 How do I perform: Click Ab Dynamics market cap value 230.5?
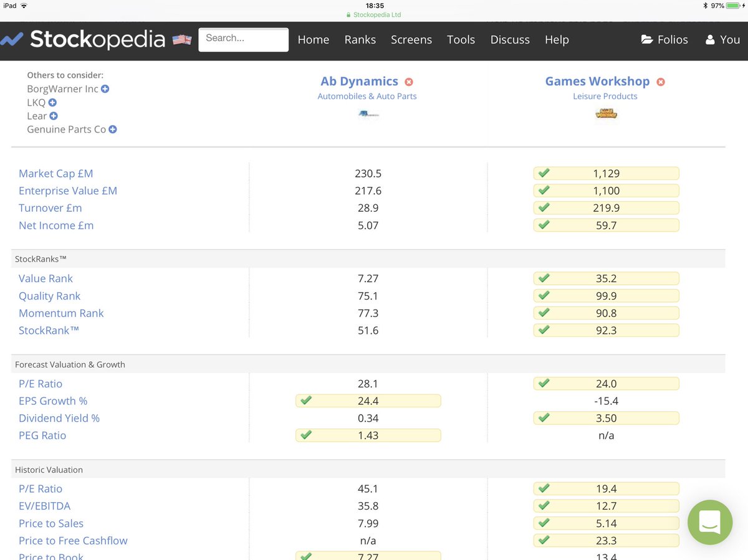pyautogui.click(x=368, y=173)
